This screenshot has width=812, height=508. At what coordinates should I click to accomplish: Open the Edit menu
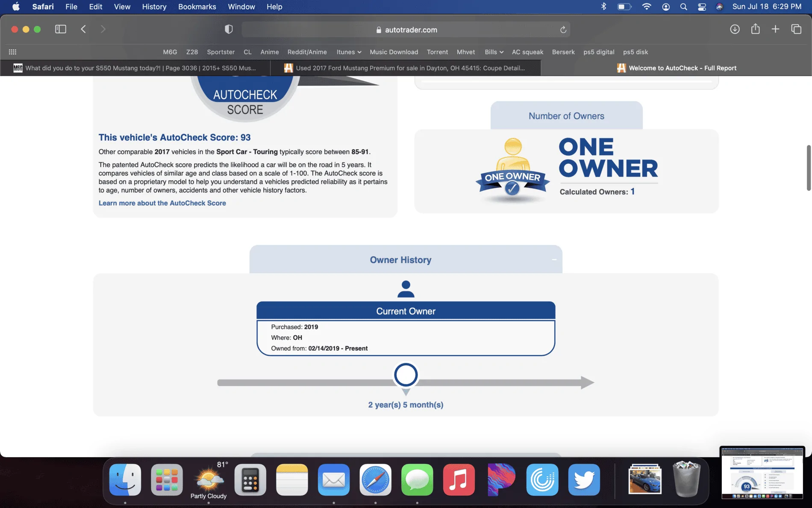95,6
